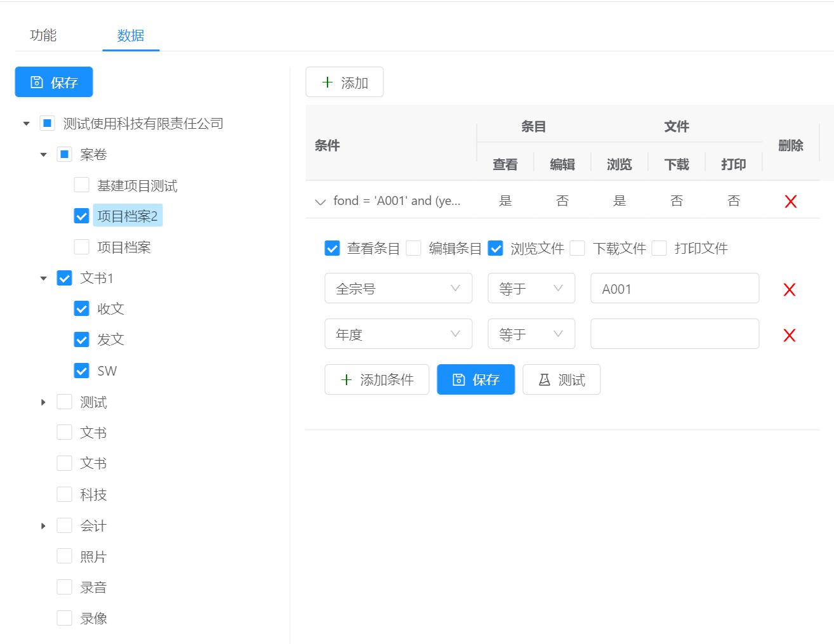The image size is (834, 644).
Task: Uncheck the SW checkbox
Action: (81, 371)
